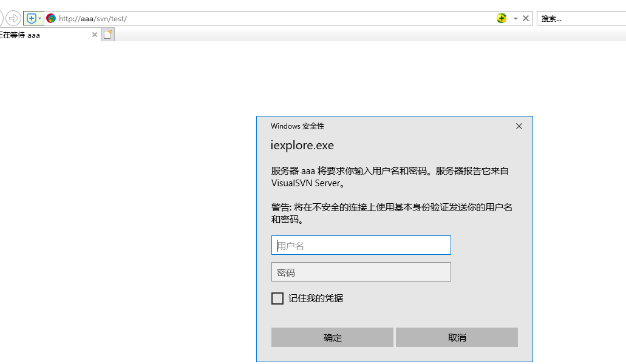Click the search box labeled 搜索...
The image size is (626, 364).
(581, 18)
